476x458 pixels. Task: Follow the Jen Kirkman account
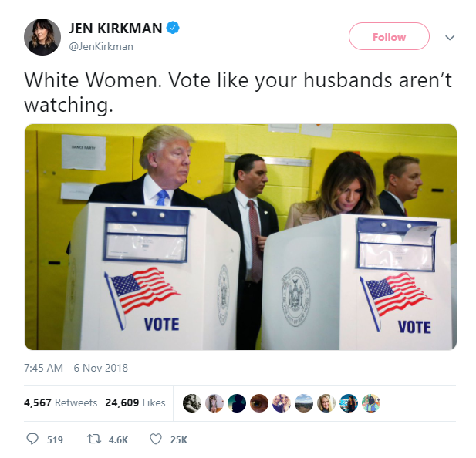(x=389, y=36)
